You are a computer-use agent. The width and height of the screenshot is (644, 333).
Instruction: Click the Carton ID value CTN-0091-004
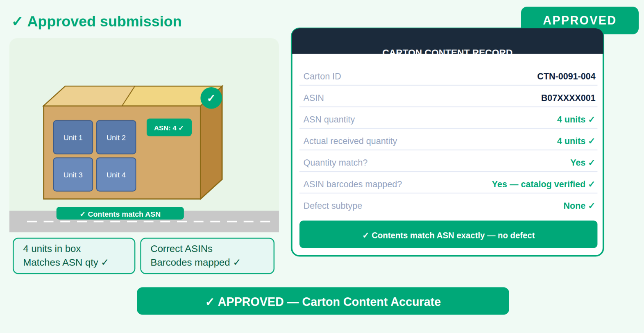click(x=566, y=76)
